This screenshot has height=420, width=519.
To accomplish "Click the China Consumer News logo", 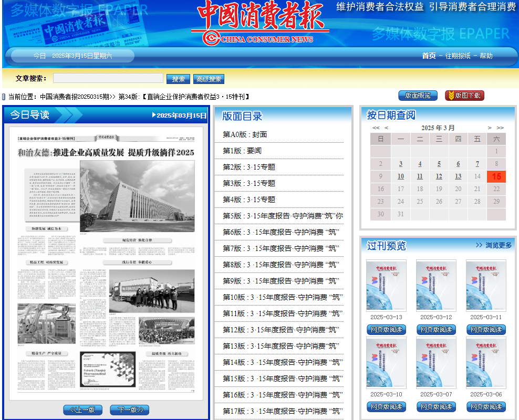I will tap(260, 23).
